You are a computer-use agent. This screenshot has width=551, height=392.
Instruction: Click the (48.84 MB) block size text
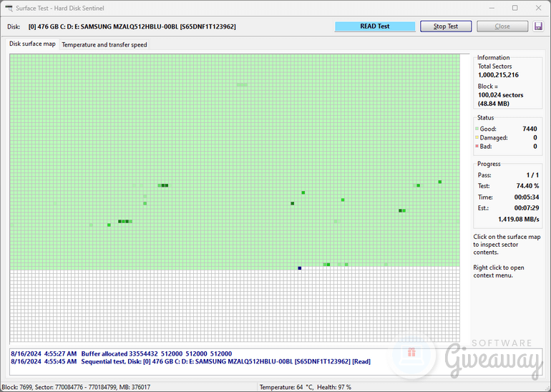click(493, 104)
